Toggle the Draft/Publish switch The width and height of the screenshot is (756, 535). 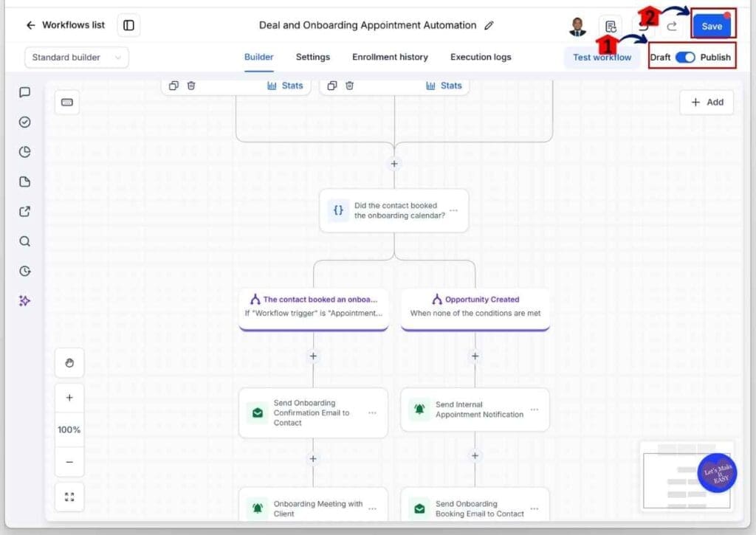pos(685,58)
